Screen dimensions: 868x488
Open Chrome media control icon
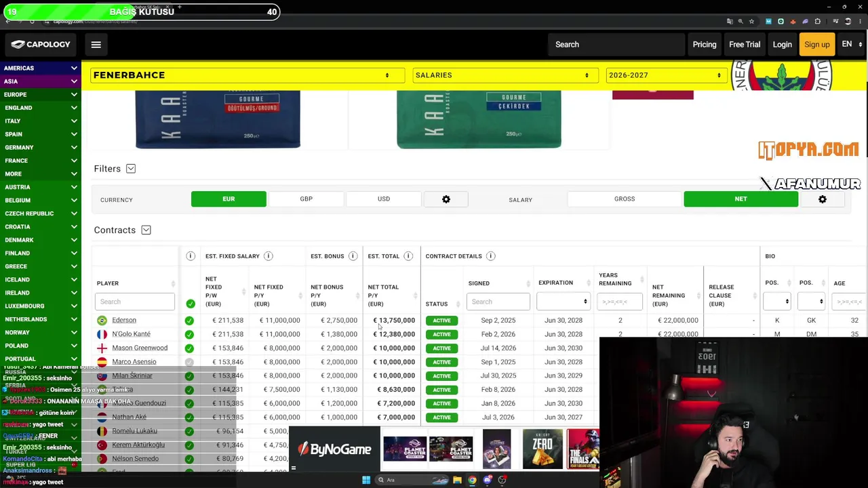click(x=835, y=22)
